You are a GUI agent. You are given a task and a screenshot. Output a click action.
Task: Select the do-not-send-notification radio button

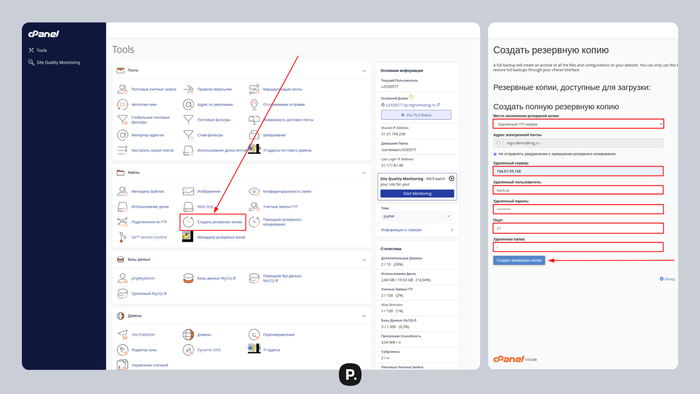[495, 154]
